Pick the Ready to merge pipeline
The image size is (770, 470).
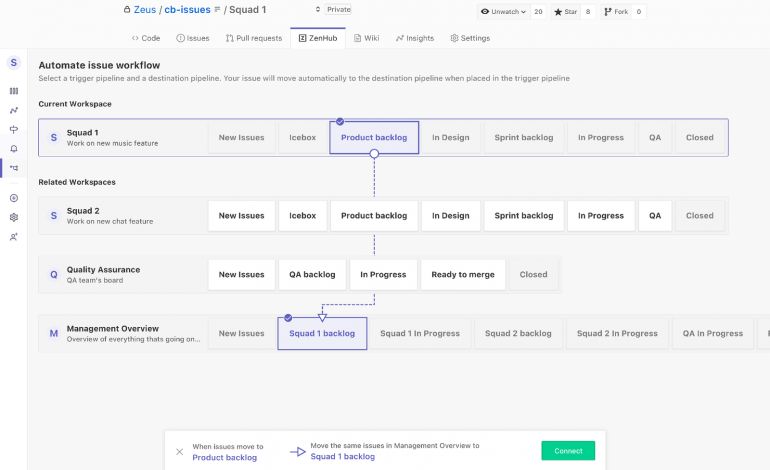[x=463, y=275]
